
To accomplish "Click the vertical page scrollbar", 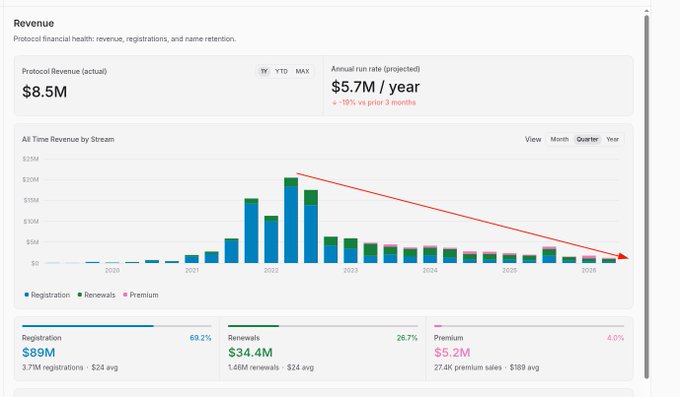I will click(647, 197).
